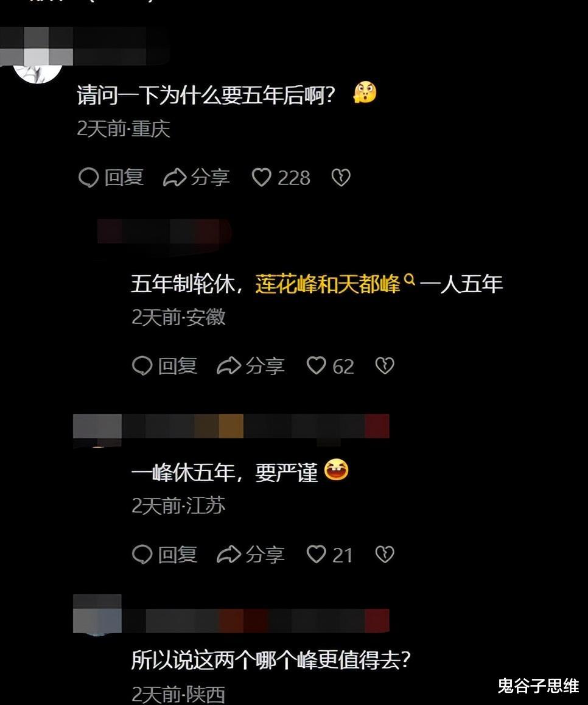Tap reply bubble icon on Anhui reply
Viewport: 588px width, 705px height.
coord(142,366)
